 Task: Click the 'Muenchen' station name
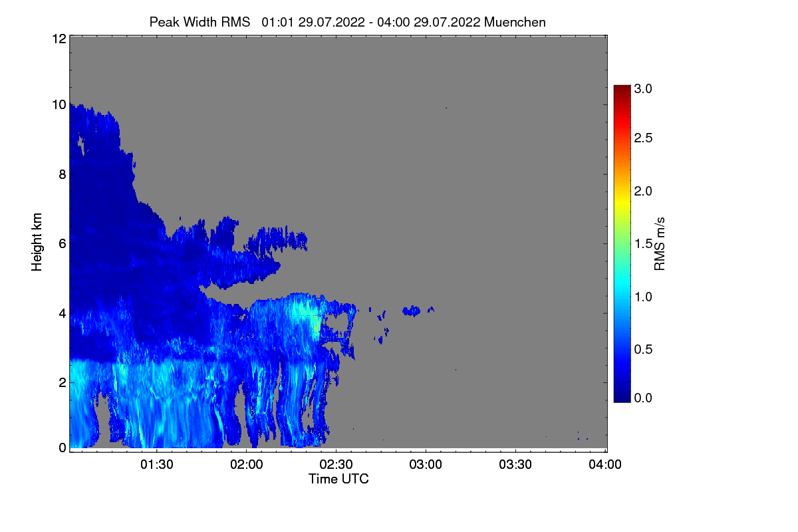point(515,22)
